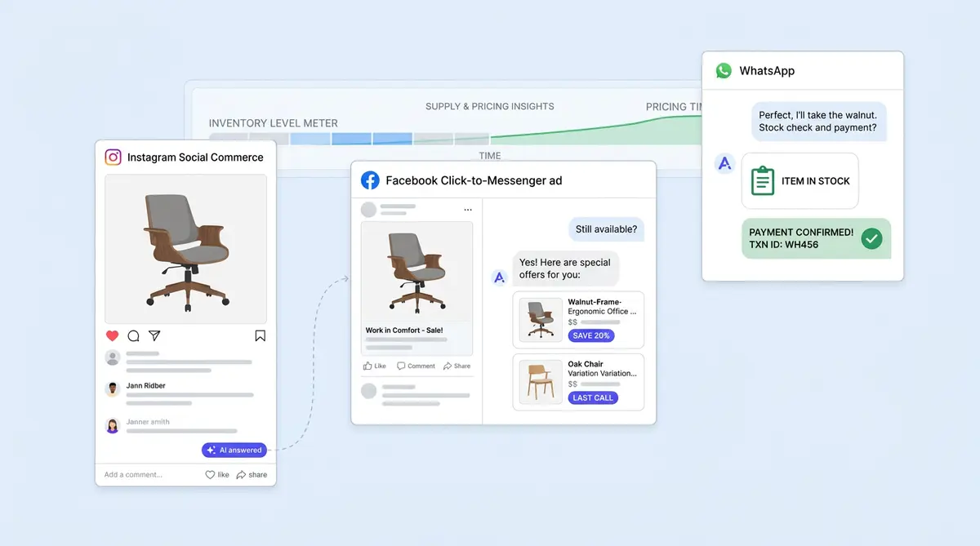Click the WhatsApp logo icon
This screenshot has height=546, width=980.
[x=724, y=70]
